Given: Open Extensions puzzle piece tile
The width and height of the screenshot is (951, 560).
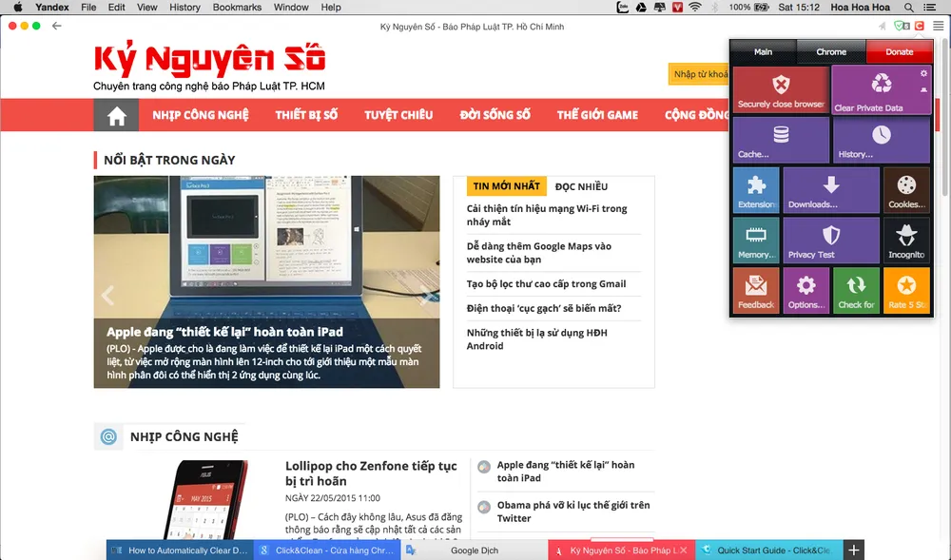Looking at the screenshot, I should pos(756,190).
